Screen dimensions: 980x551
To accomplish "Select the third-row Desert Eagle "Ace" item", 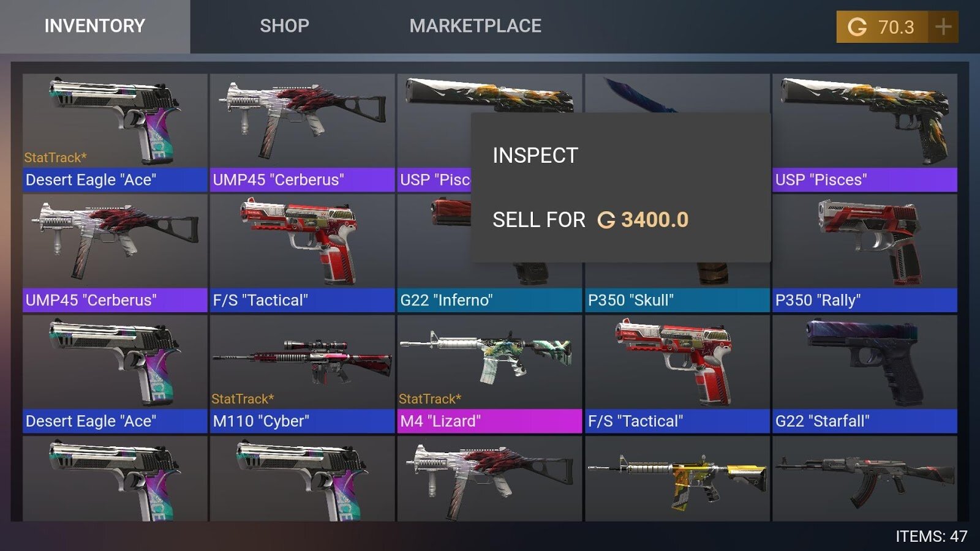I will tap(115, 374).
